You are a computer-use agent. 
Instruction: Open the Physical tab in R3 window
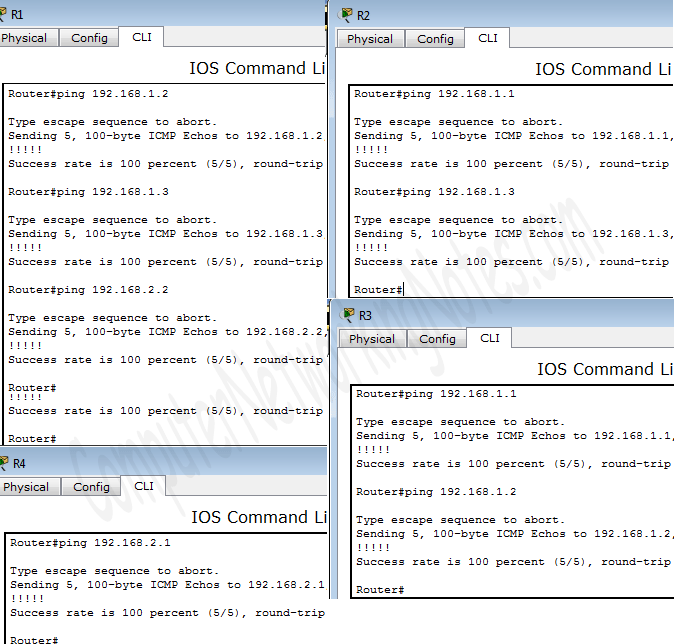[x=372, y=339]
